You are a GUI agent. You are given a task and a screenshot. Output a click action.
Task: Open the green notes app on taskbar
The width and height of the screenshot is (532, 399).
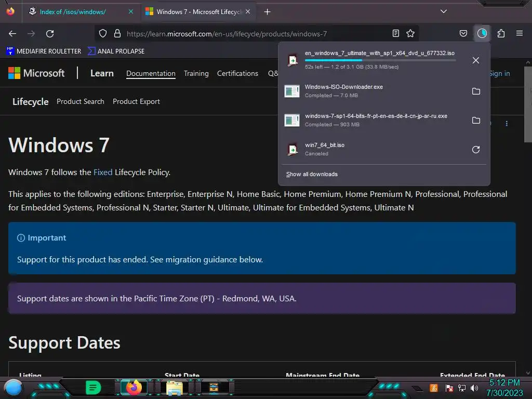pos(93,388)
